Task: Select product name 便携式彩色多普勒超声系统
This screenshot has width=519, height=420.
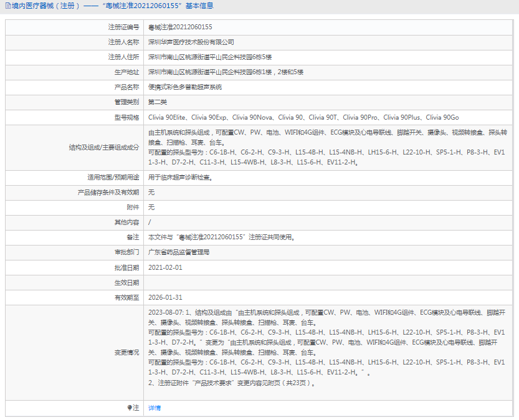Action: [x=185, y=87]
